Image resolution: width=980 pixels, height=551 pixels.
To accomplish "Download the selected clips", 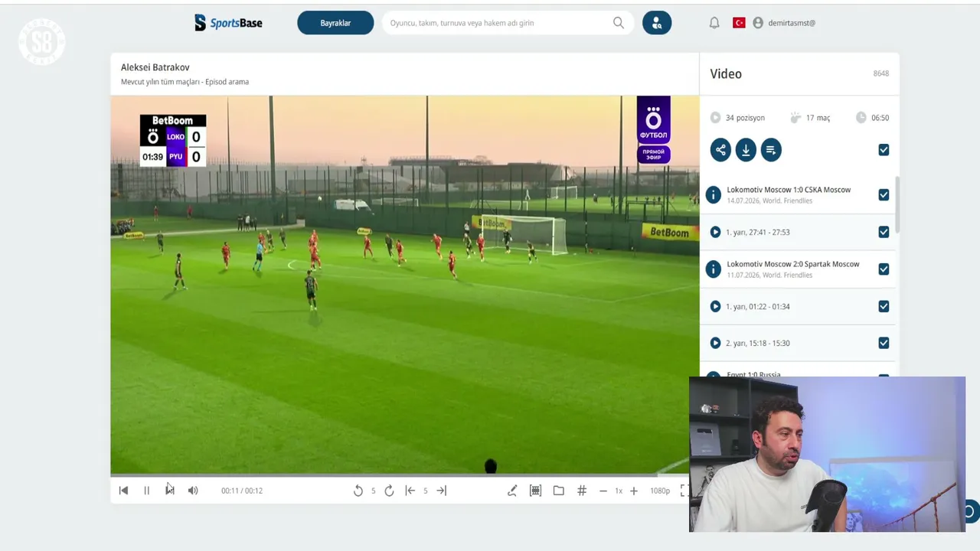I will [x=746, y=150].
